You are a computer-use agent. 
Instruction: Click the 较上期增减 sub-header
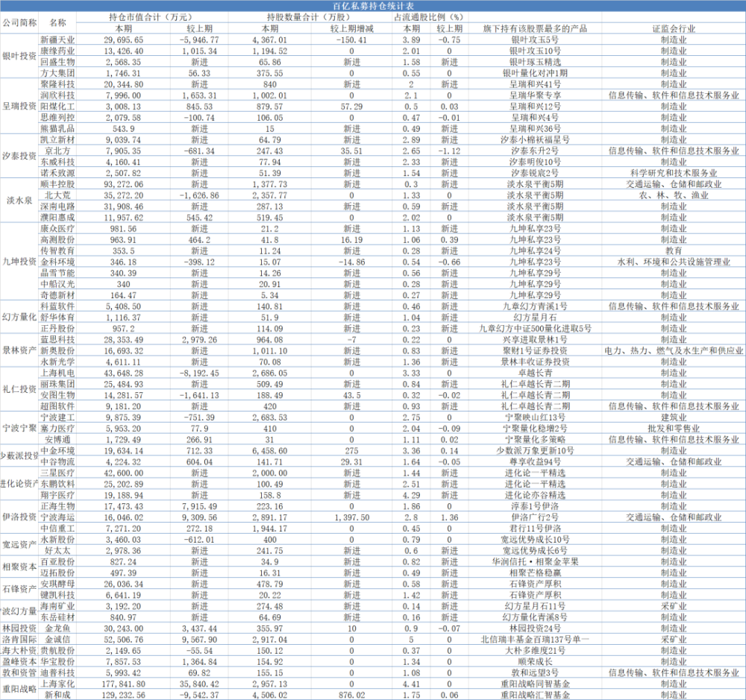[x=351, y=28]
